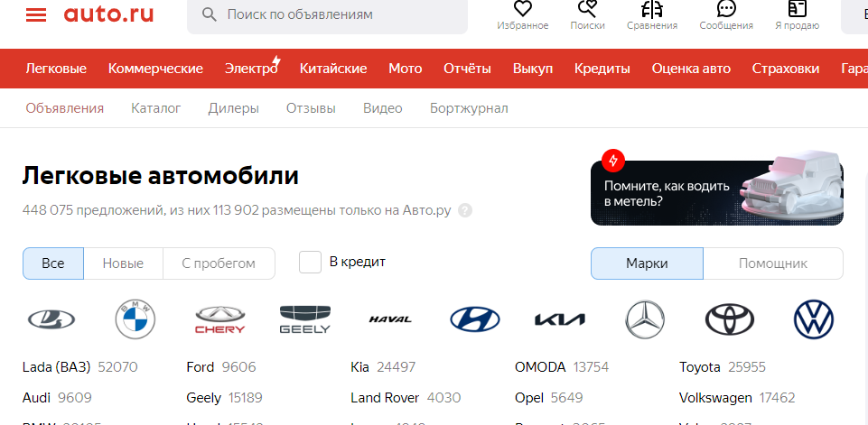Open the Opel 5649 link
The width and height of the screenshot is (868, 425).
click(549, 397)
